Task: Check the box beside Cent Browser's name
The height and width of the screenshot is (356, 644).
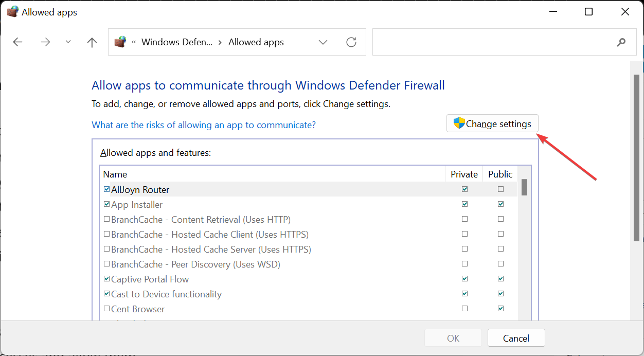Action: pyautogui.click(x=106, y=309)
